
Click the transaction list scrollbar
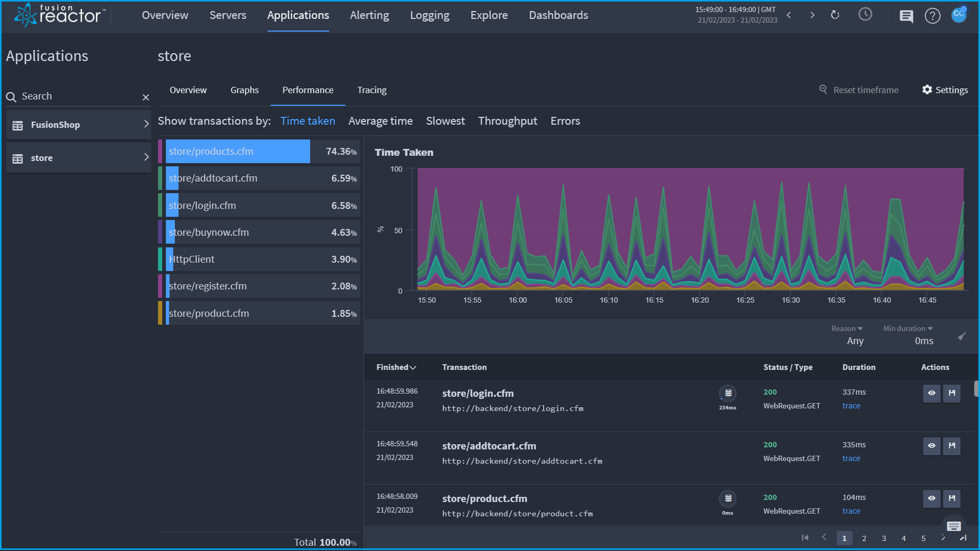pyautogui.click(x=976, y=388)
